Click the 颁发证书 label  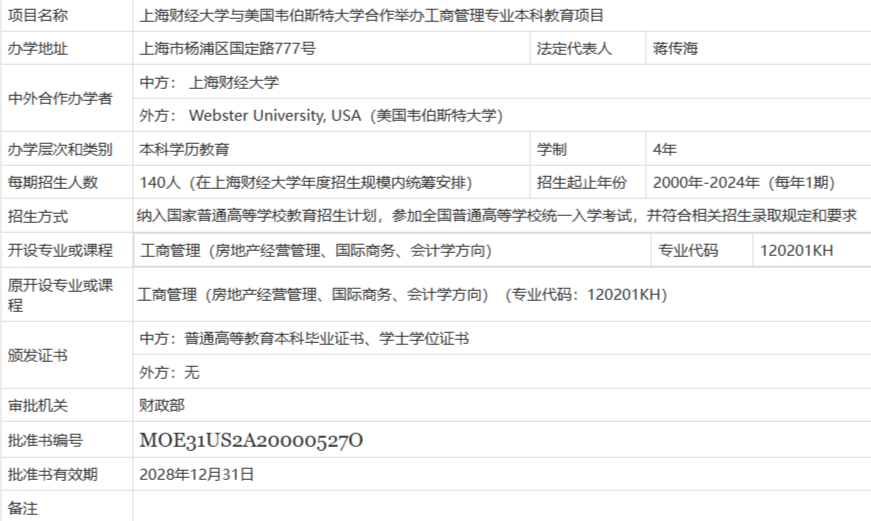tap(38, 355)
